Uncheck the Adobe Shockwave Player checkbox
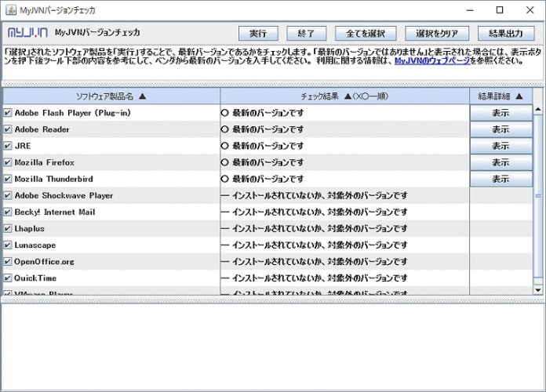The image size is (546, 392). 8,196
